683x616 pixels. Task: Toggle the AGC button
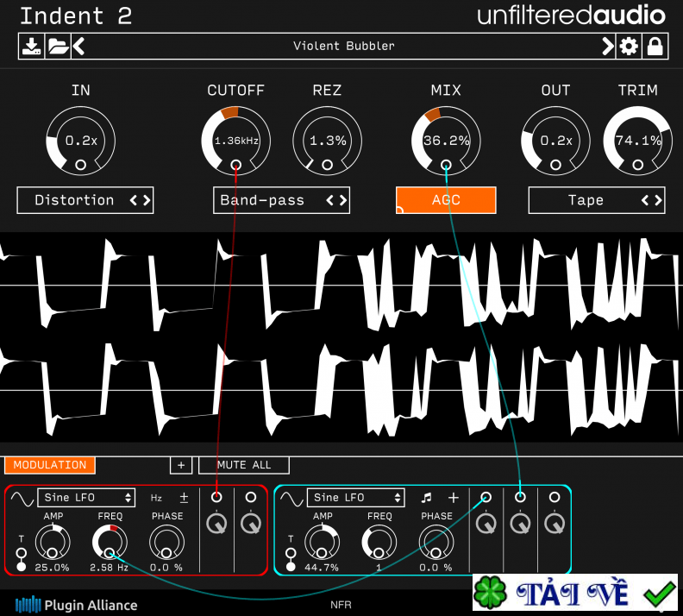[x=446, y=200]
